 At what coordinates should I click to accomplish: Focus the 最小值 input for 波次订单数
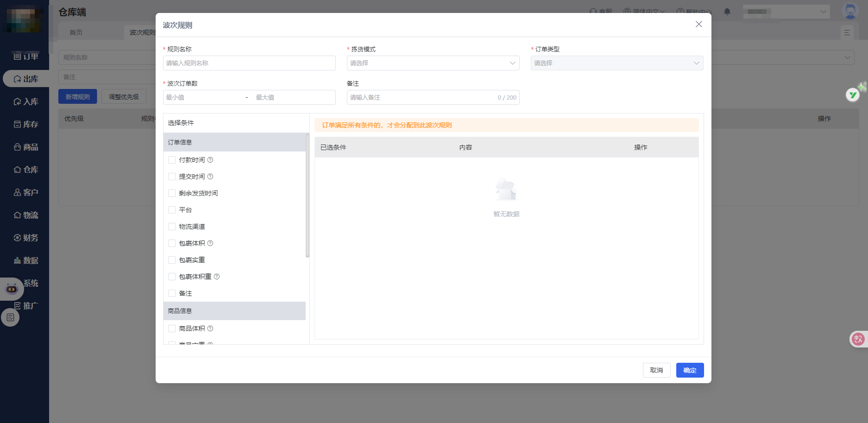(203, 97)
